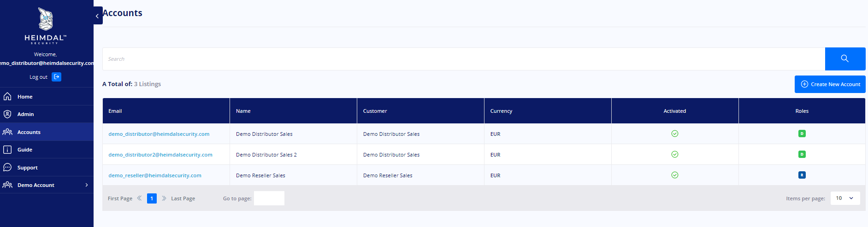Viewport: 868px width, 227px height.
Task: Click activated checkmark for demo_distributor row
Action: [x=675, y=134]
